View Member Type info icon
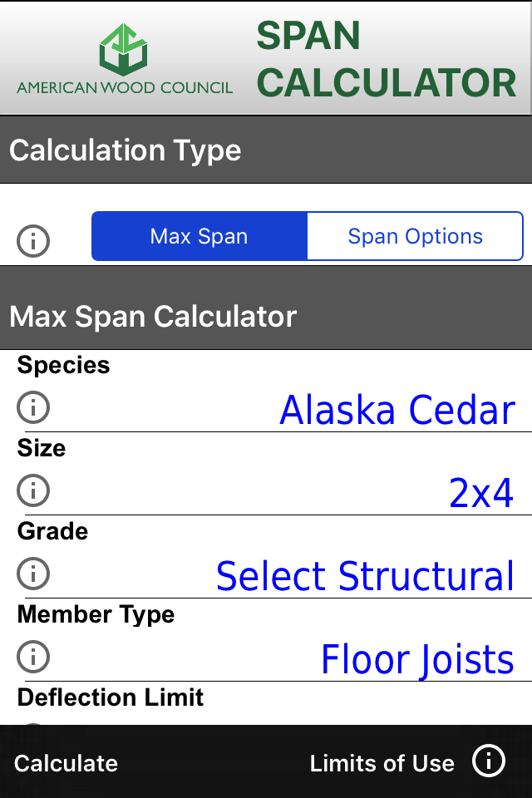Viewport: 532px width, 798px height. point(33,657)
